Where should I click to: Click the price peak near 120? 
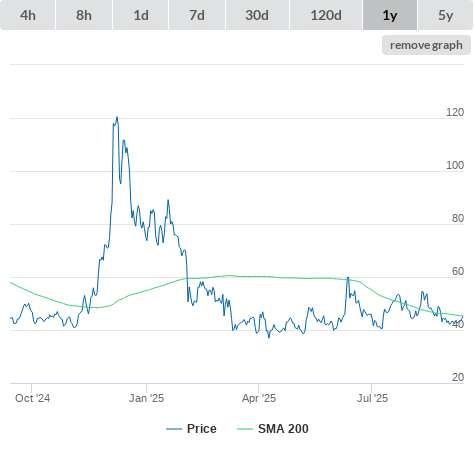(x=117, y=118)
